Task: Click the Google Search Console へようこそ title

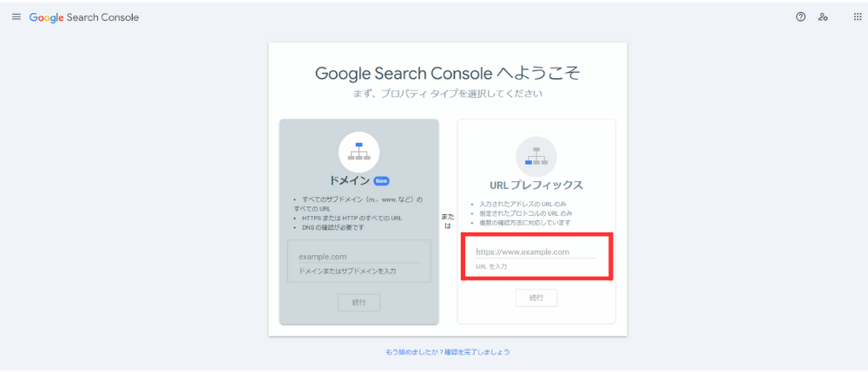Action: click(x=447, y=73)
